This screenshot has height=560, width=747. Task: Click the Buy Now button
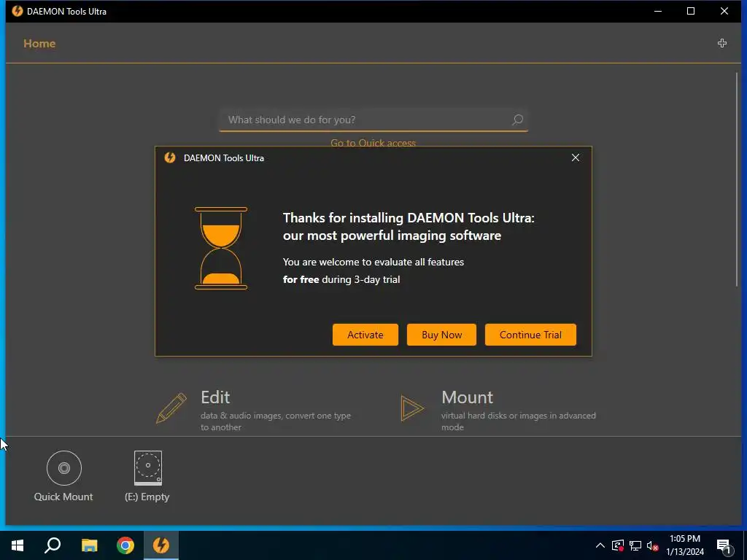441,335
